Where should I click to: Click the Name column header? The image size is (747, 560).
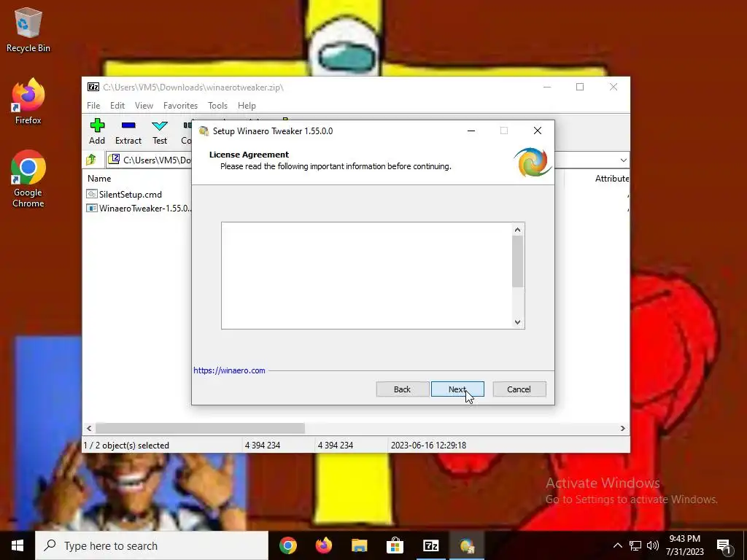tap(99, 179)
